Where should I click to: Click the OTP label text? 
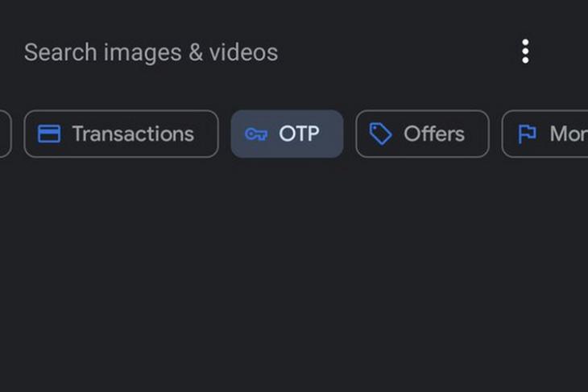(299, 134)
